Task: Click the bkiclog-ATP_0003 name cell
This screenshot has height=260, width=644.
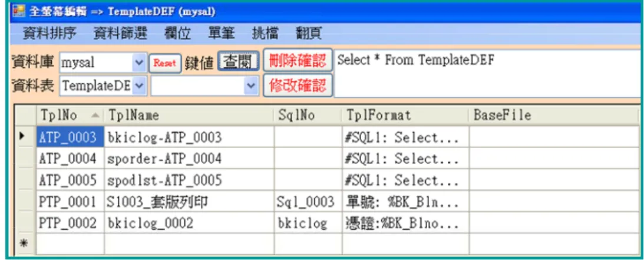Action: click(189, 137)
